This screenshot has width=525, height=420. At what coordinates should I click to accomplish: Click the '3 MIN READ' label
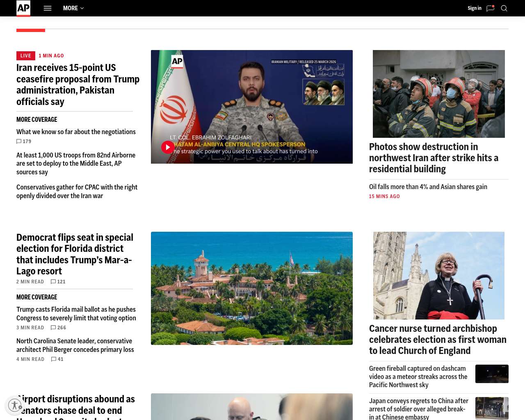click(30, 328)
